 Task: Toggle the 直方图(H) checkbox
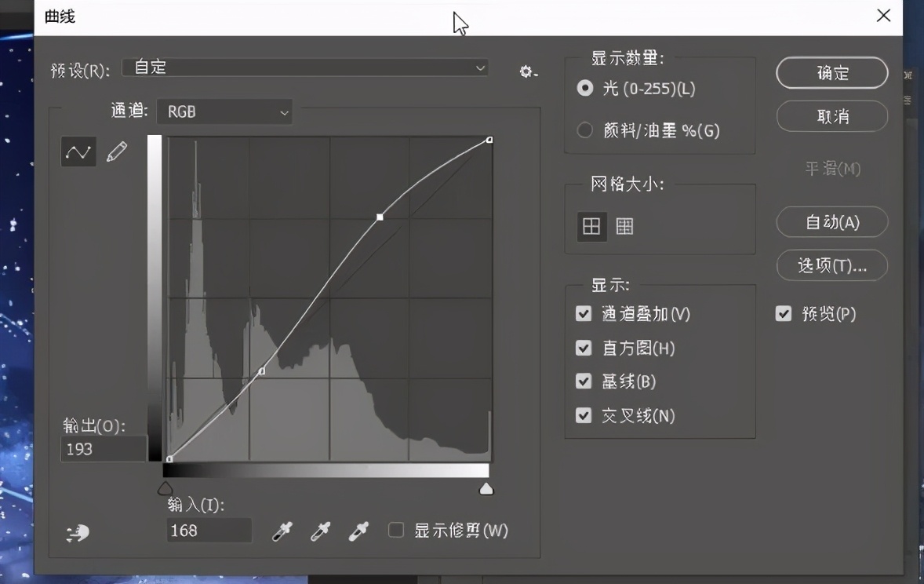coord(584,348)
